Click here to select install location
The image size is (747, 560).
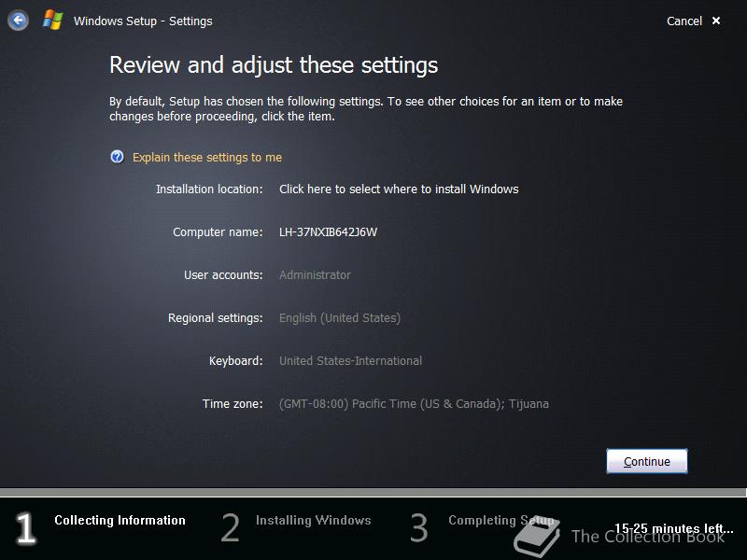pyautogui.click(x=399, y=189)
